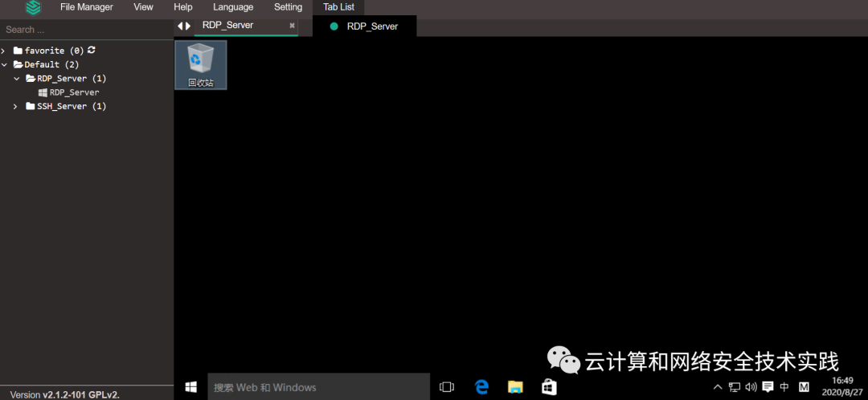Open the View menu
Viewport: 868px width, 400px height.
pos(143,7)
